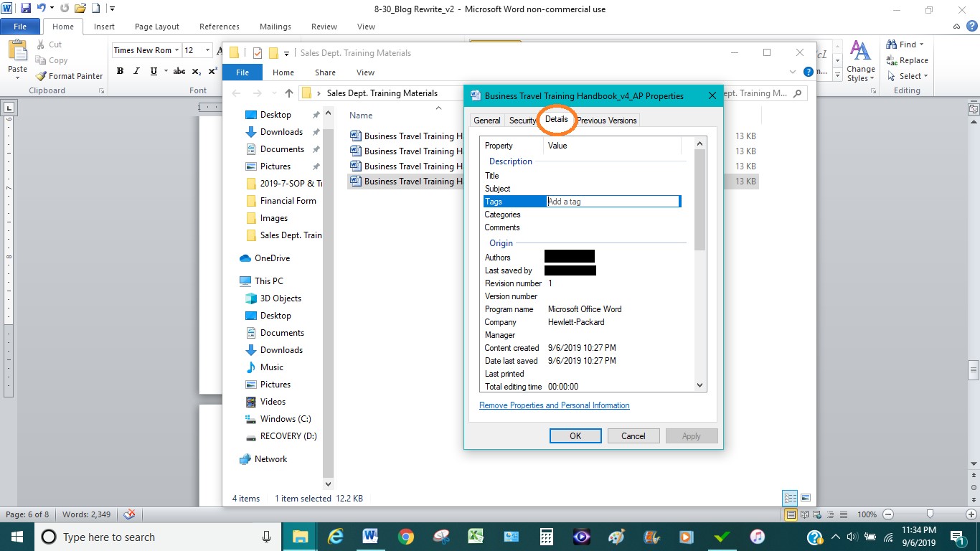The height and width of the screenshot is (551, 980).
Task: Click Remove Properties and Personal Information link
Action: (554, 405)
